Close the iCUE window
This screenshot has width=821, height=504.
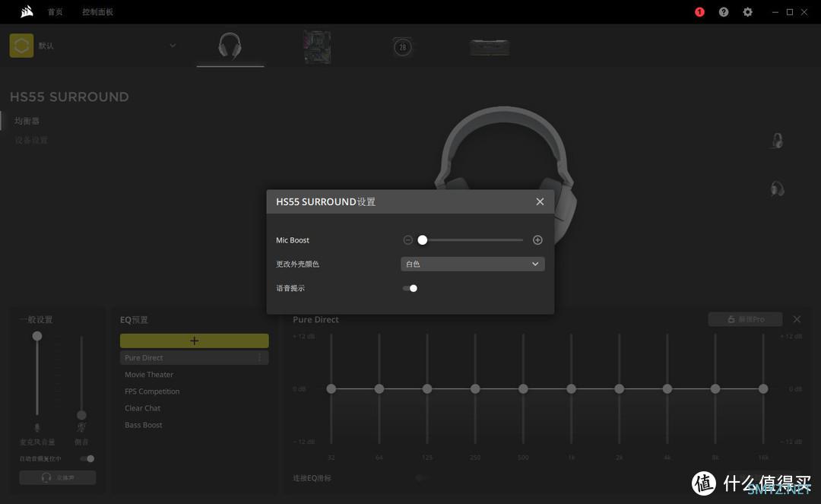click(x=804, y=12)
